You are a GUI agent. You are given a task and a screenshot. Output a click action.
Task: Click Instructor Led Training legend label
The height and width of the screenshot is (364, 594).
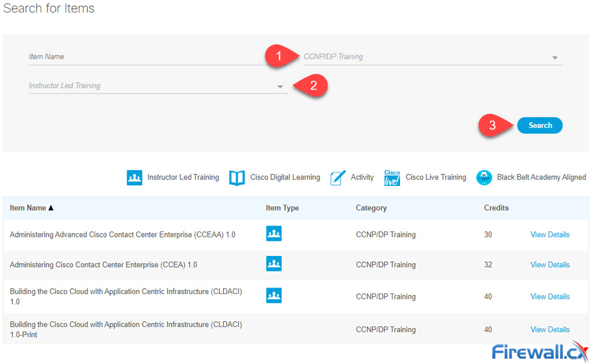point(183,177)
